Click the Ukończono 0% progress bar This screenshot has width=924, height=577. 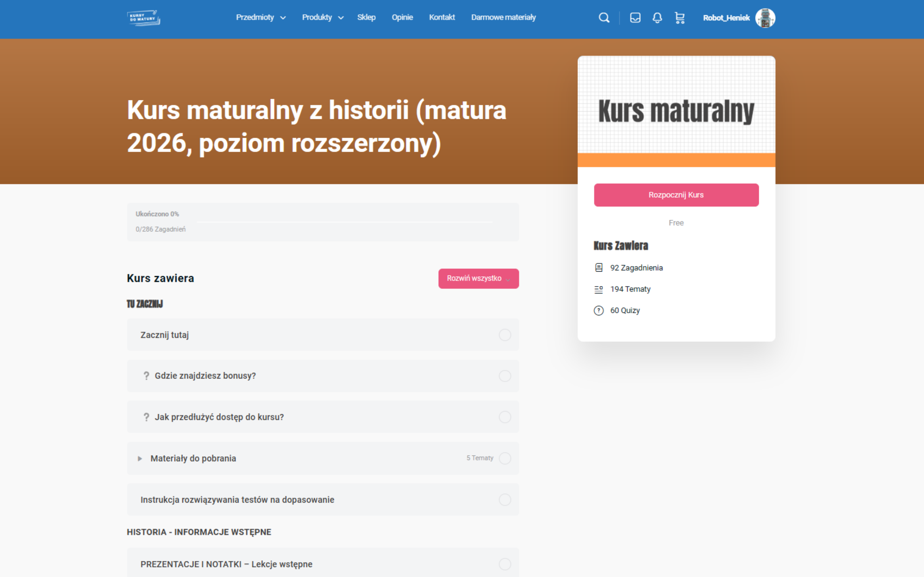tap(345, 222)
